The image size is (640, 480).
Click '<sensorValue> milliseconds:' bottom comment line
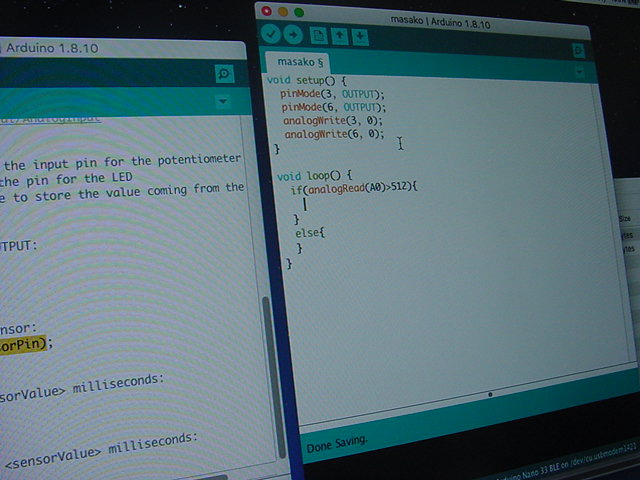101,451
